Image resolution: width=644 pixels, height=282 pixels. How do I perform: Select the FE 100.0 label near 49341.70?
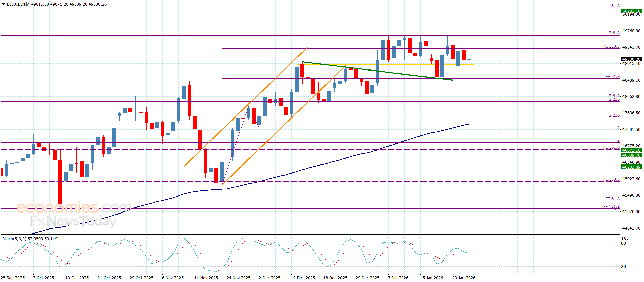[611, 46]
